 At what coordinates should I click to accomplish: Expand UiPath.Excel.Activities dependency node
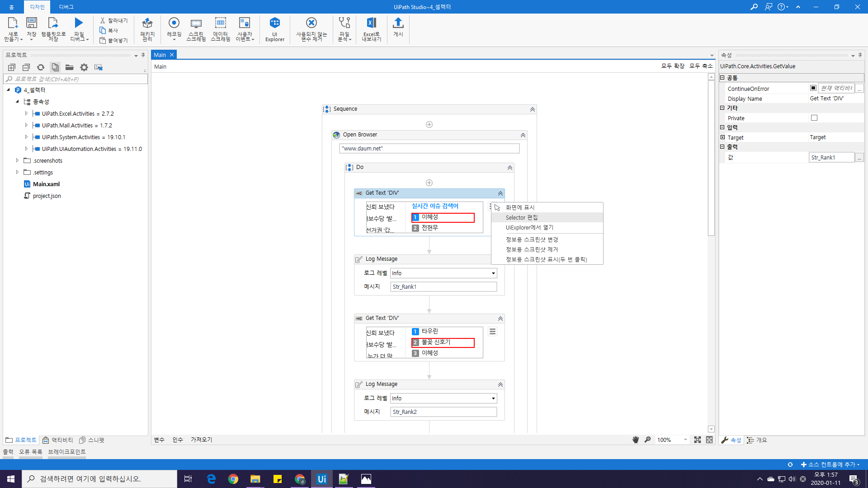tap(26, 113)
